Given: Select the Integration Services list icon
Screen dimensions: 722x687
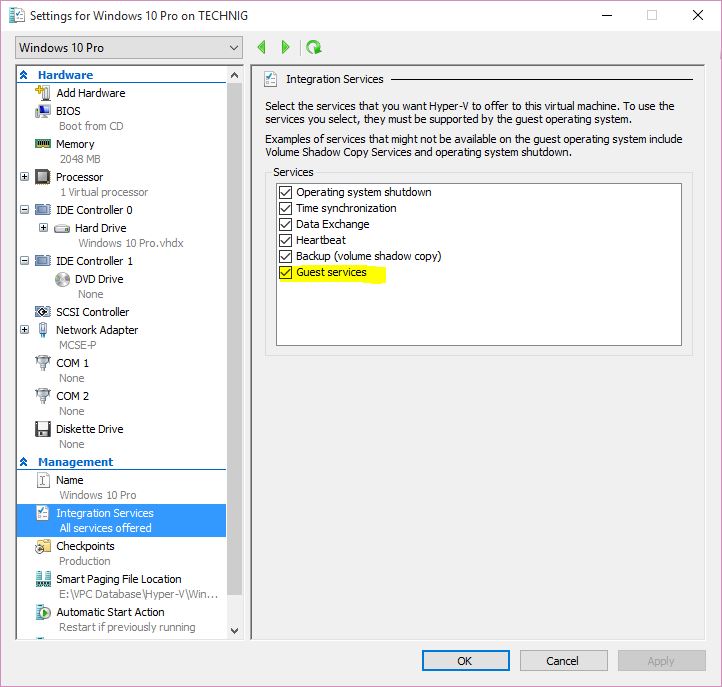Looking at the screenshot, I should 43,513.
